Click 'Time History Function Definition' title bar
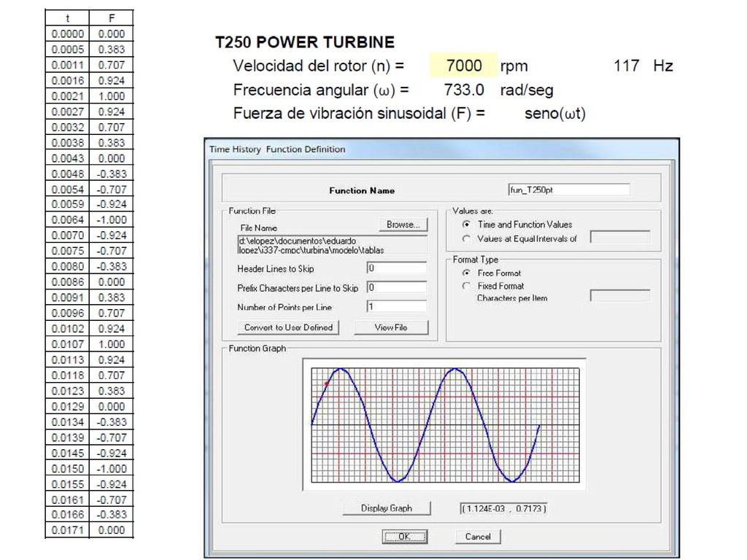The width and height of the screenshot is (747, 560). tap(441, 149)
